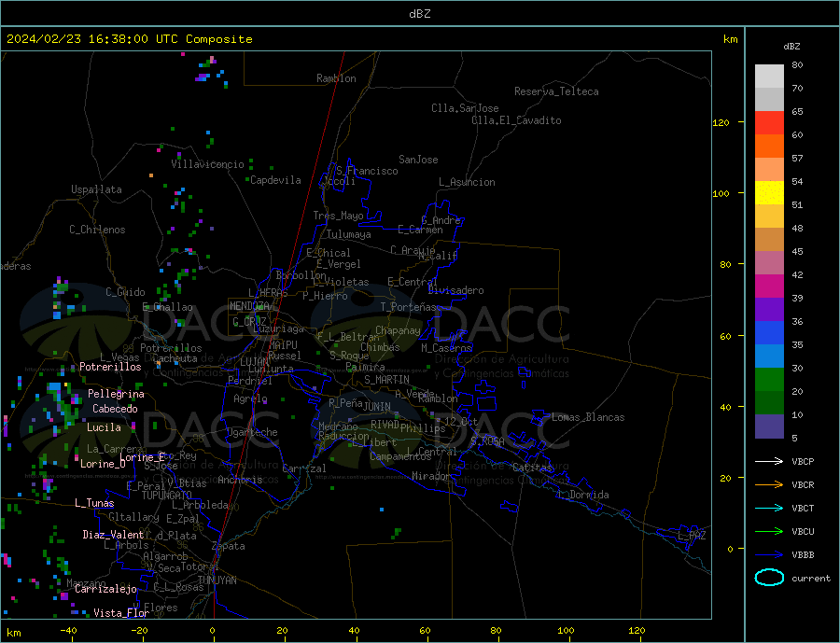Pick the 39-42 dBZ magenta swatch

[x=769, y=287]
